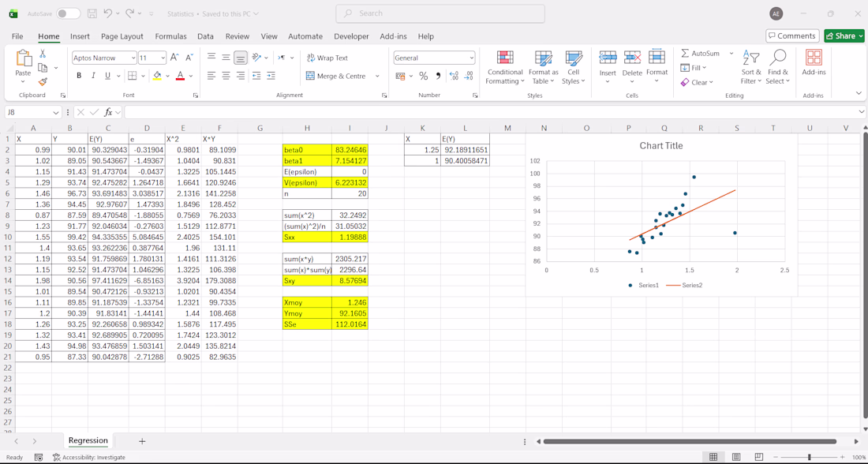868x464 pixels.
Task: Open the General number format dropdown
Action: coord(472,58)
